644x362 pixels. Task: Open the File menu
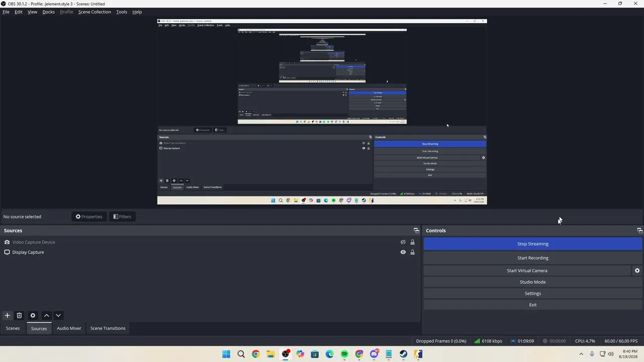6,12
